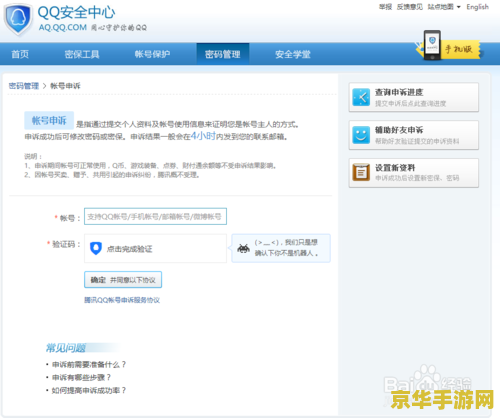The width and height of the screenshot is (500, 418).
Task: Click the 举报 link in header
Action: (x=385, y=7)
